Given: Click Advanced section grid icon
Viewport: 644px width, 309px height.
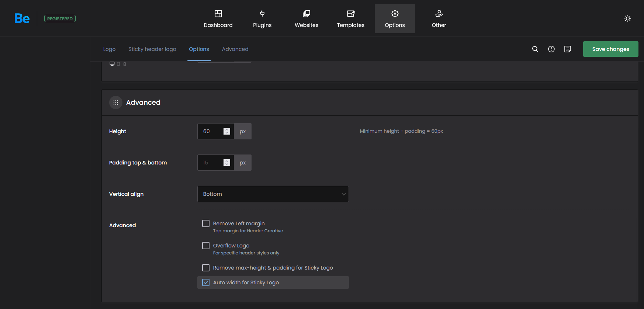Looking at the screenshot, I should click(x=116, y=103).
